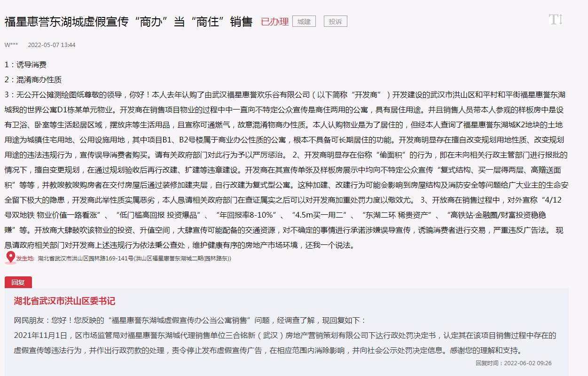Image resolution: width=588 pixels, height=376 pixels.
Task: Click the complaint line ending 还我一个说法
Action: 179,245
